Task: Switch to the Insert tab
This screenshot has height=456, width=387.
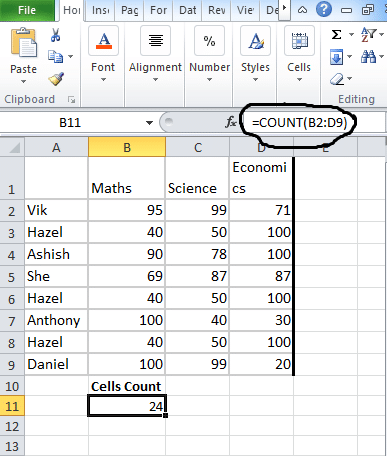Action: point(101,10)
